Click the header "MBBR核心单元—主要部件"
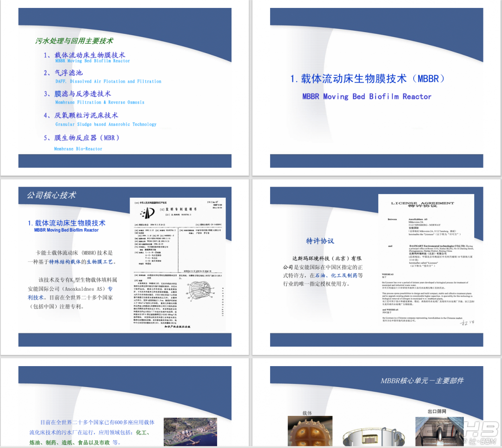The height and width of the screenshot is (448, 502). pyautogui.click(x=422, y=381)
